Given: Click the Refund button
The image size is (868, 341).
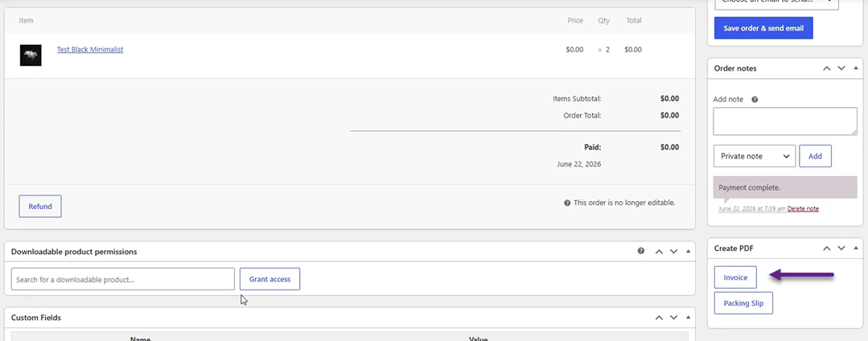Looking at the screenshot, I should click(x=40, y=207).
